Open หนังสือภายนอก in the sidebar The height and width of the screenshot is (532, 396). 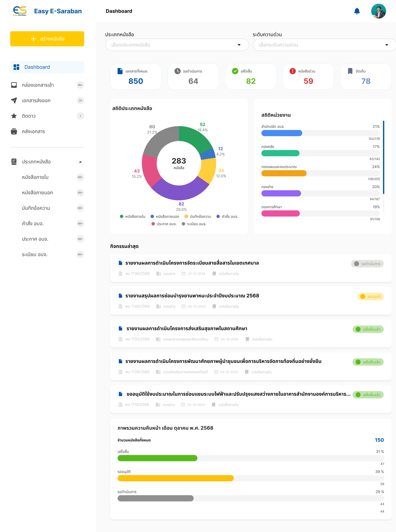[37, 193]
